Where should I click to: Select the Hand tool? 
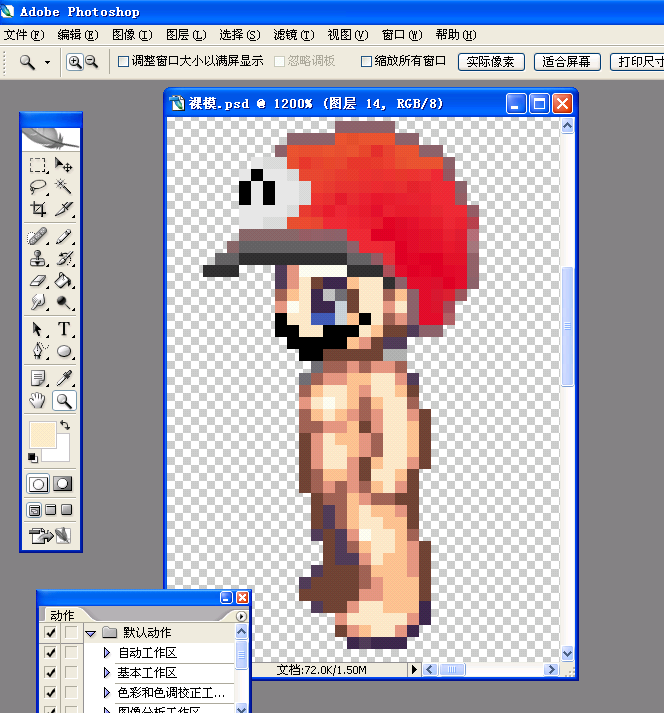(38, 401)
